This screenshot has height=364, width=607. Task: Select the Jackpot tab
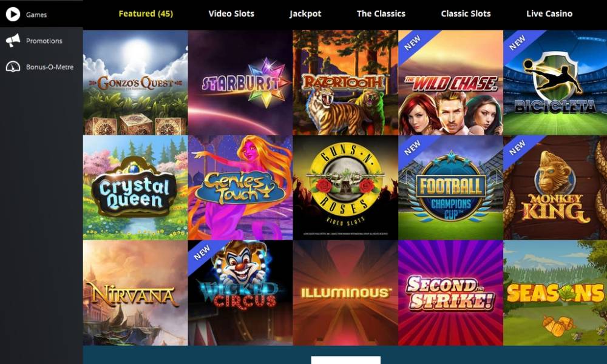click(x=305, y=14)
